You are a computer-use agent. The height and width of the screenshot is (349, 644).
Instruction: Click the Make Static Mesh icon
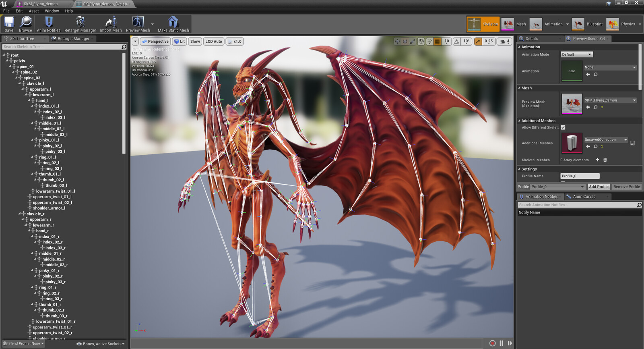(173, 24)
